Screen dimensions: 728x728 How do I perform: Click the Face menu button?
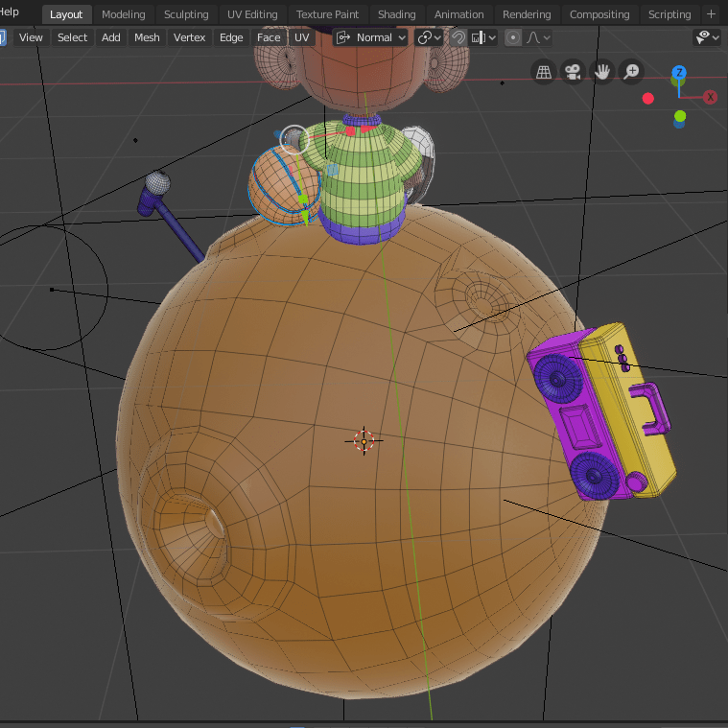(x=269, y=37)
